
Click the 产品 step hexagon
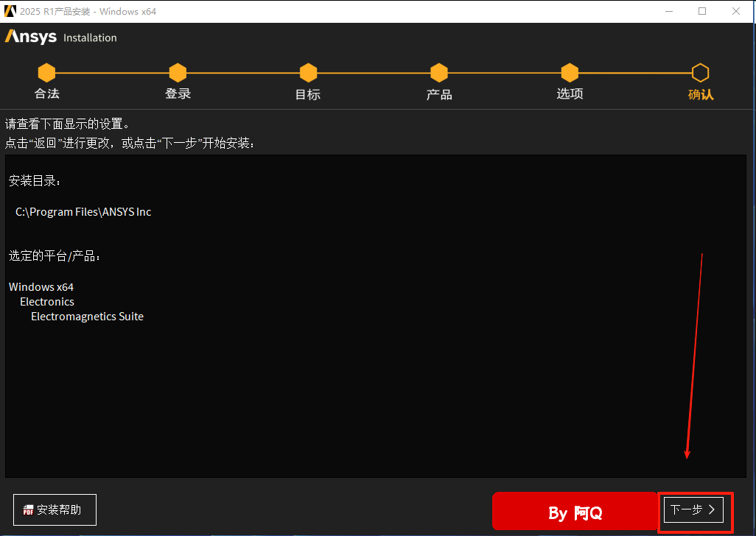[439, 73]
